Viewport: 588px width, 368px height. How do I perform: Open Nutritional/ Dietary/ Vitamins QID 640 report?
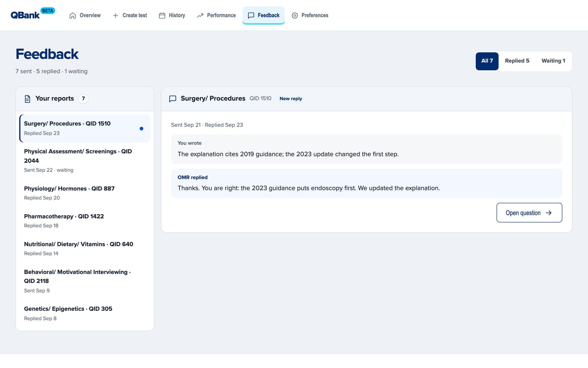pyautogui.click(x=85, y=249)
